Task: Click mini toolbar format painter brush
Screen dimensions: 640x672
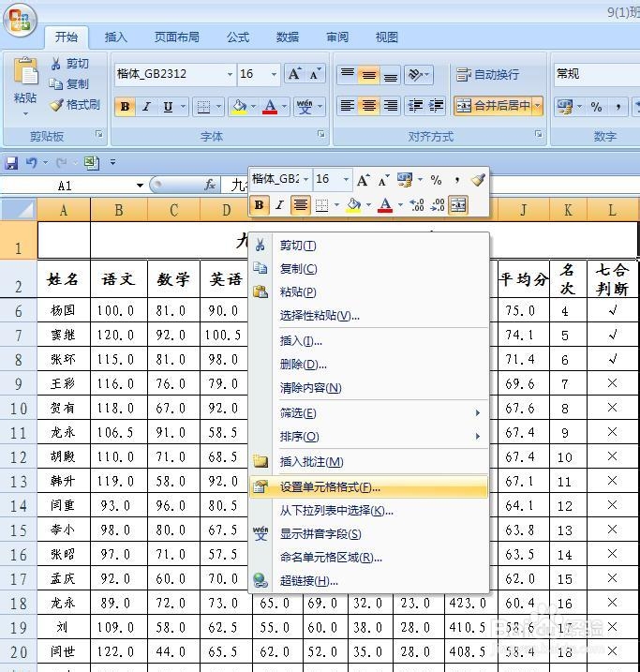Action: click(478, 180)
